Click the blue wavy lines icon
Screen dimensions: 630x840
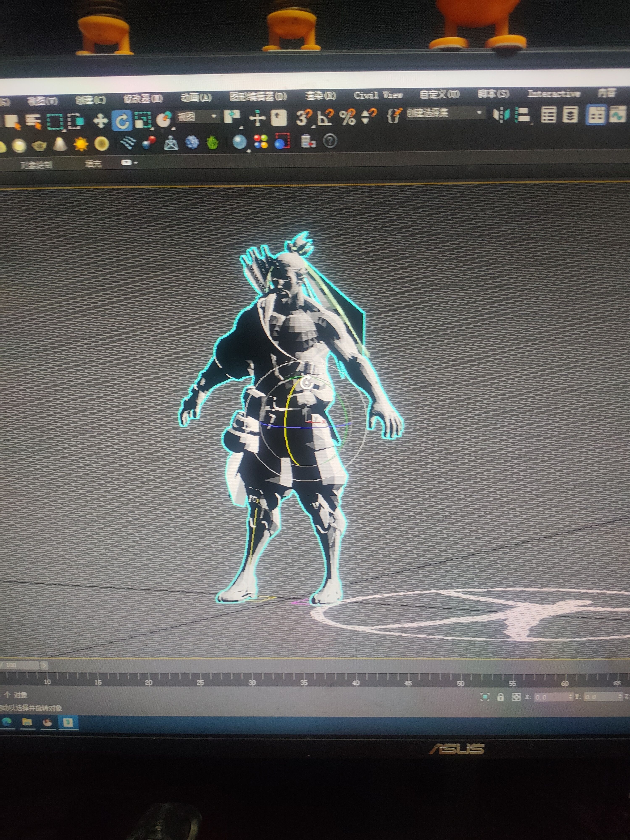[128, 143]
